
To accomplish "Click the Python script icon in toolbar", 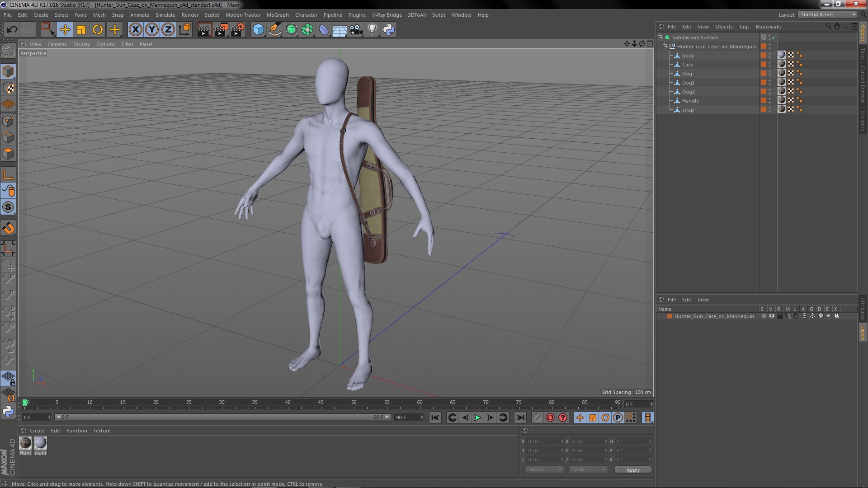I will coord(389,30).
